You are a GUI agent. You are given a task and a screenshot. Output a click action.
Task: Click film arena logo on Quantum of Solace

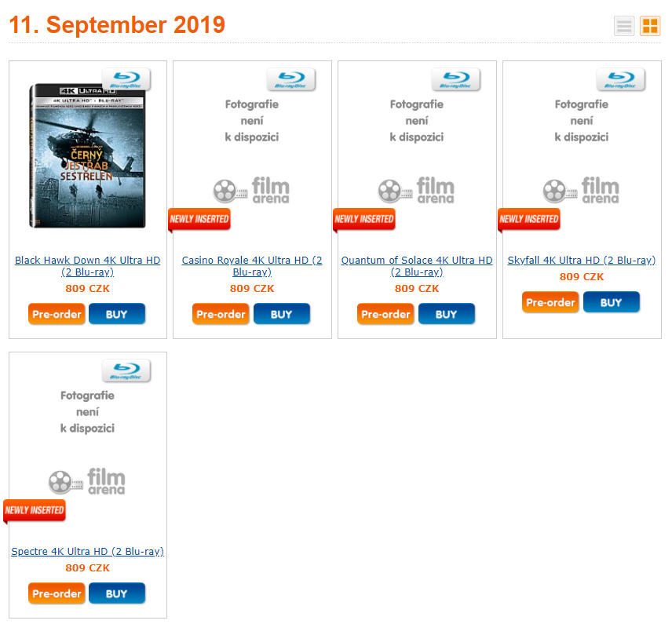(416, 190)
